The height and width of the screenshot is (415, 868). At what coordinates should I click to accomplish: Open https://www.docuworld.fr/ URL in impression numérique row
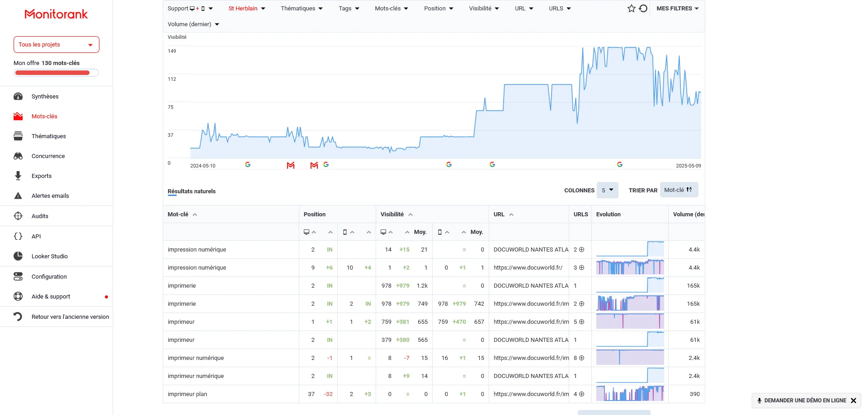pyautogui.click(x=528, y=267)
